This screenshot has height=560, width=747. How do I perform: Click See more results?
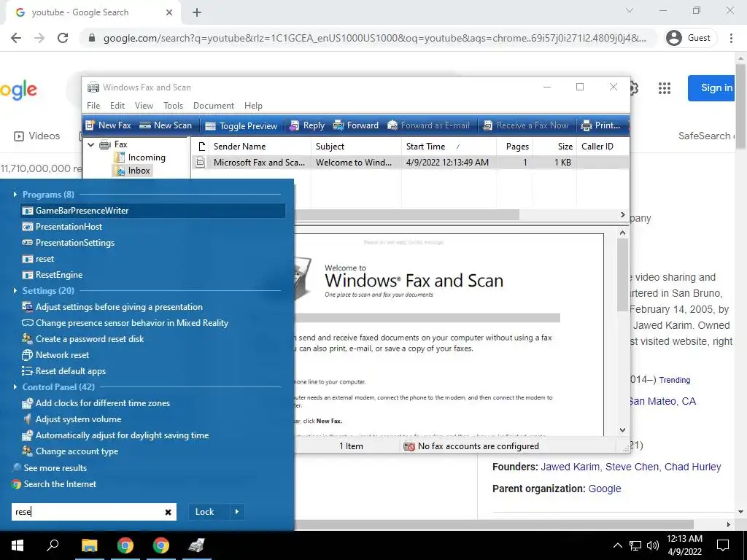click(55, 468)
